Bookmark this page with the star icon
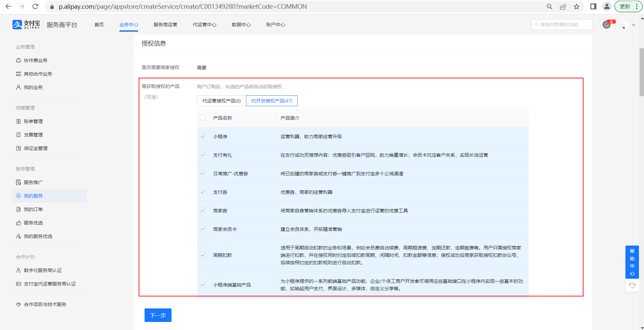The height and width of the screenshot is (330, 644). [x=577, y=6]
